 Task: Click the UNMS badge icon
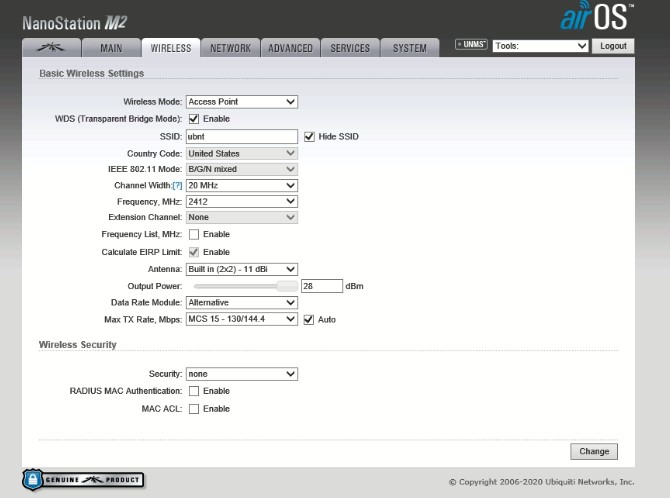471,44
